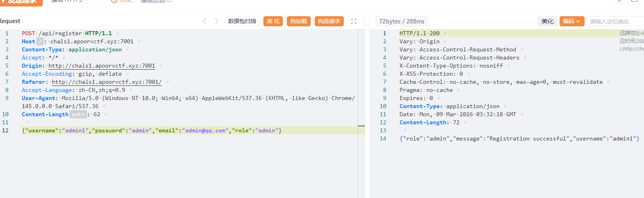
Task: Click the orange 发送请求 send button
Action: point(21,2)
